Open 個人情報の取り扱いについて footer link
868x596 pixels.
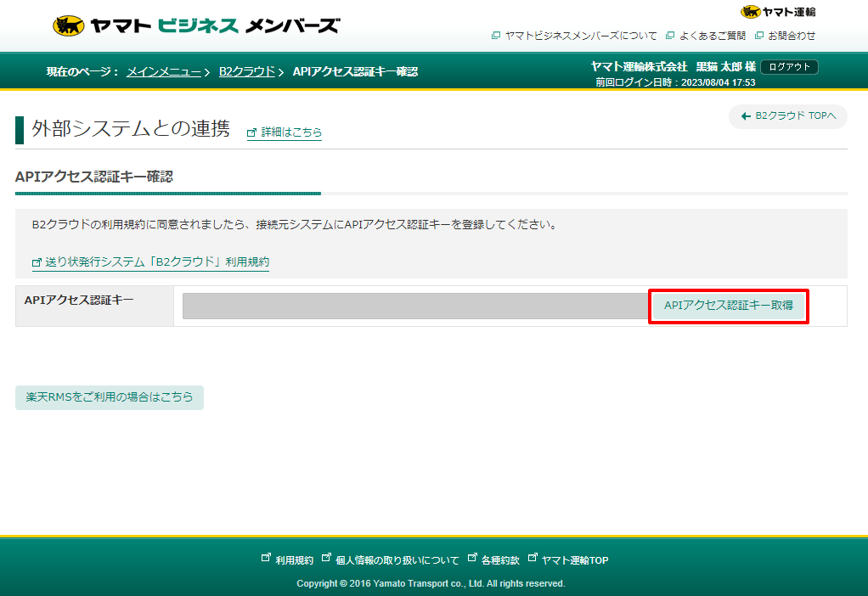pos(397,560)
